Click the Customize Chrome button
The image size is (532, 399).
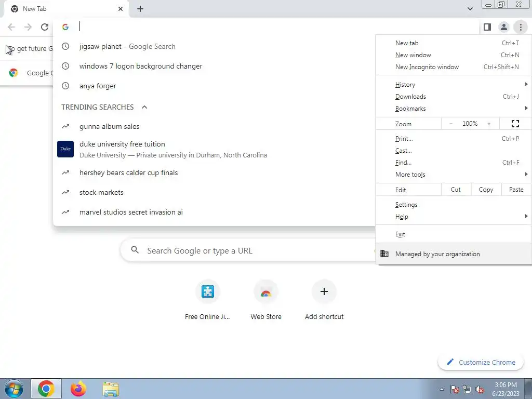click(482, 362)
